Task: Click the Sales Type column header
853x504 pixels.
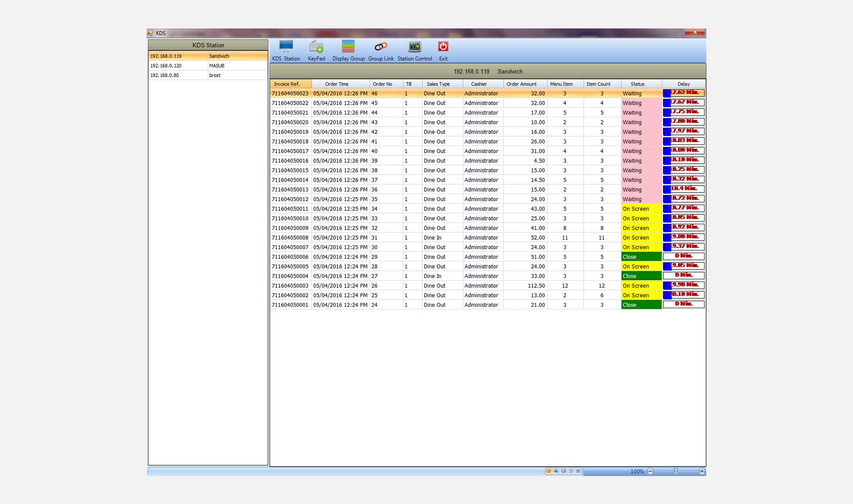Action: (442, 84)
